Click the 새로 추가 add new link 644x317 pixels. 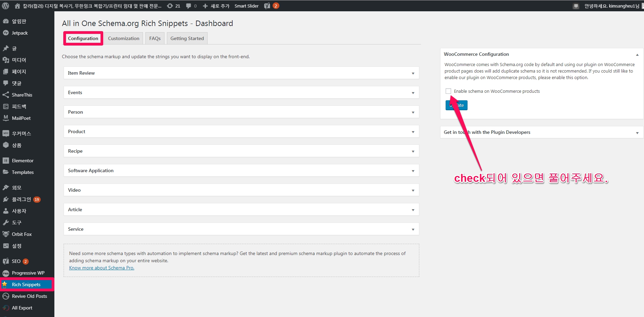pos(220,6)
